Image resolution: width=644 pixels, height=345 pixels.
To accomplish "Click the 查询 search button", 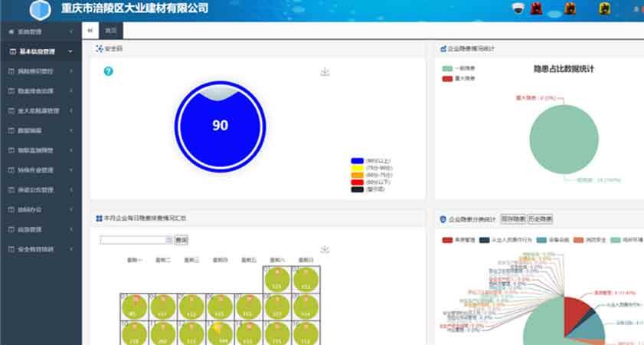I will point(181,240).
